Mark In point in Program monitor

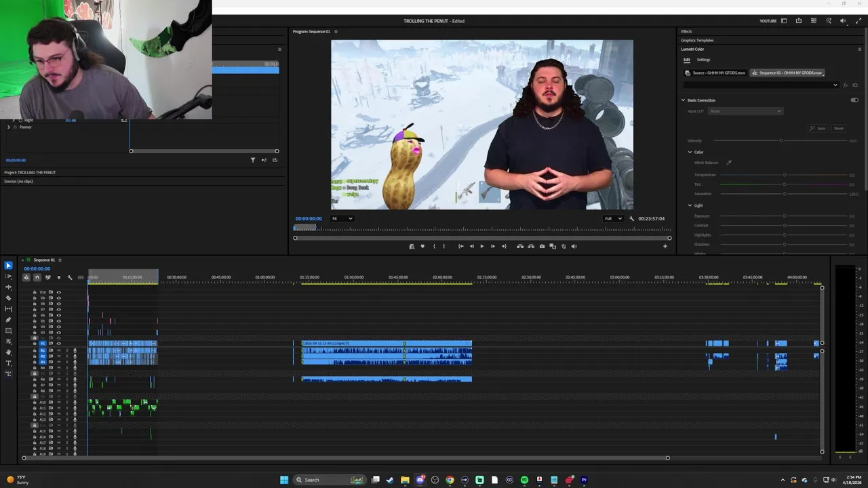(x=434, y=246)
